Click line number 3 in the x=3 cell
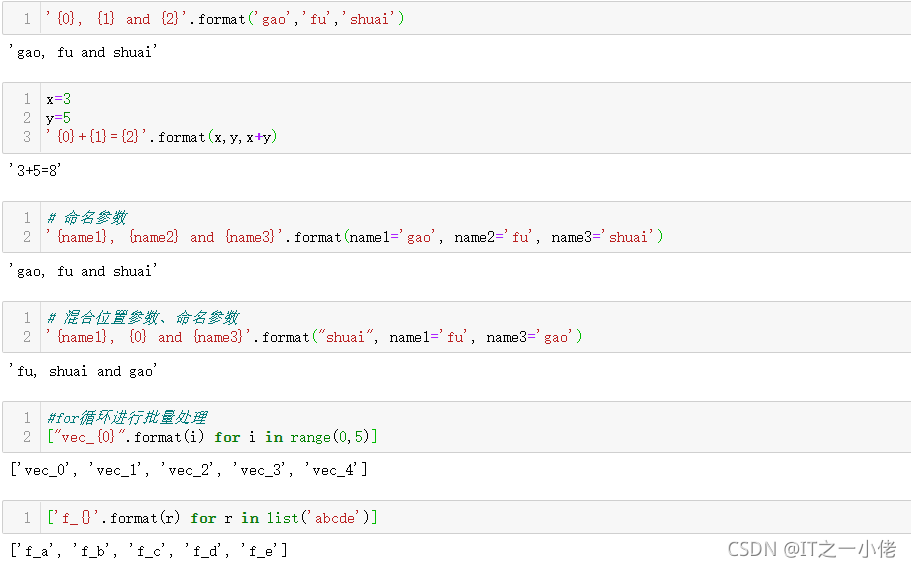 [27, 137]
